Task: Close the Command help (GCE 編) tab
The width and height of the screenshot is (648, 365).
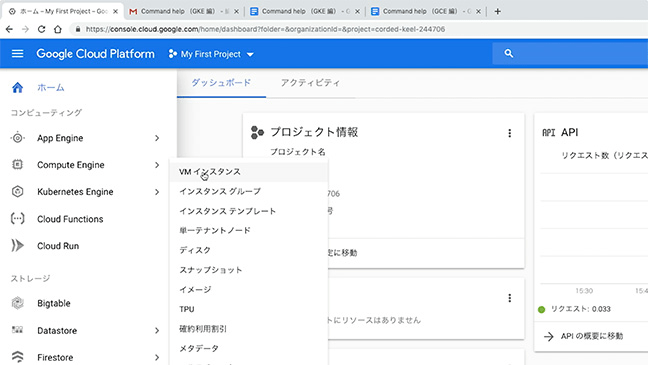Action: coord(478,12)
